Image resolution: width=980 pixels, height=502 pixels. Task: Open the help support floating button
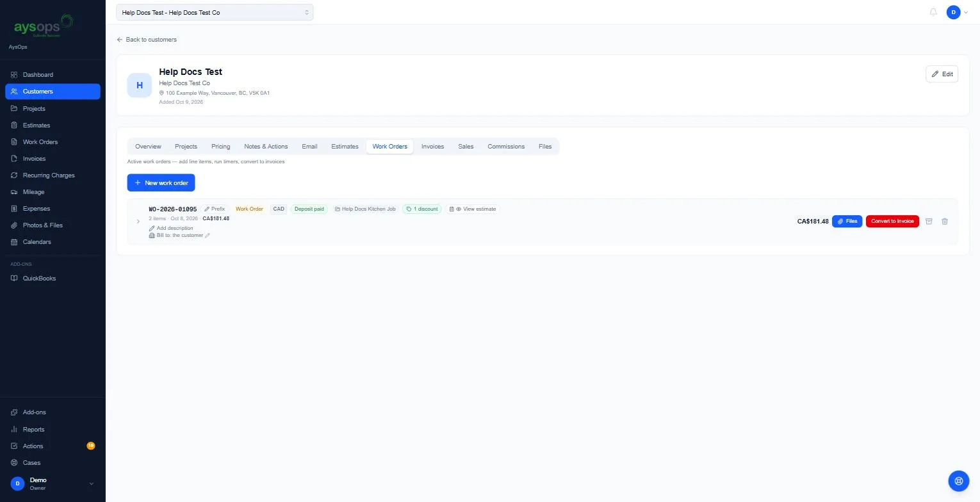click(959, 480)
